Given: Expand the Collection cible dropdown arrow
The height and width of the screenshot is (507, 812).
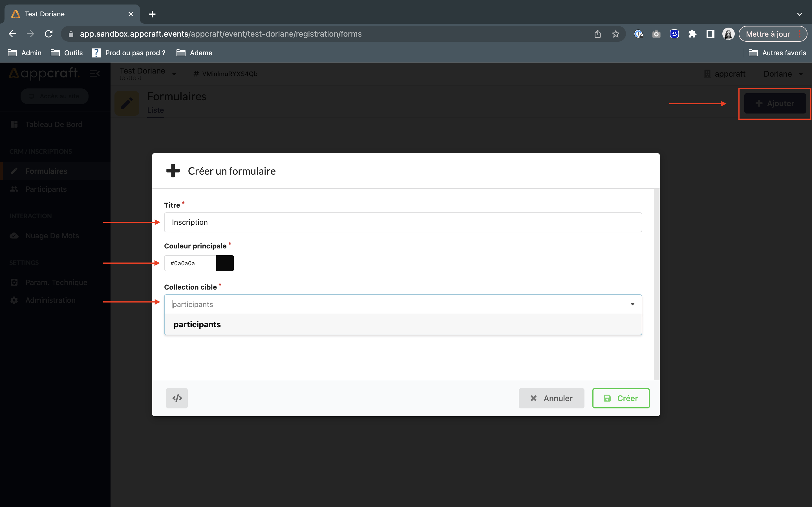Looking at the screenshot, I should (x=632, y=304).
